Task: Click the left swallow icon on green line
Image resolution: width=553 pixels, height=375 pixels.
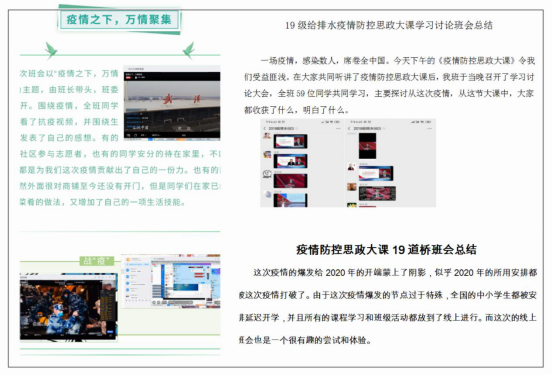Action: pos(51,50)
